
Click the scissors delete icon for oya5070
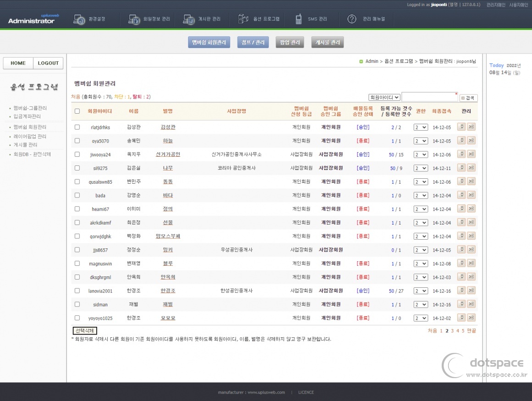[471, 141]
